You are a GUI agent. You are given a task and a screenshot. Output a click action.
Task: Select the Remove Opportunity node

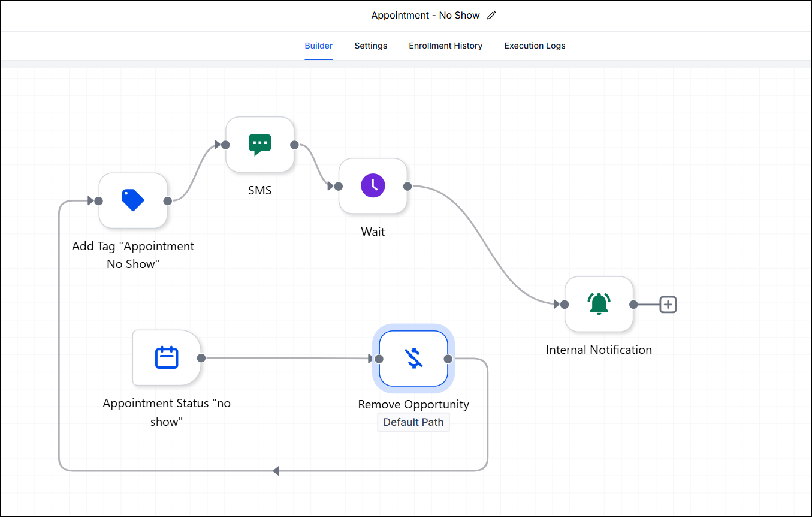coord(413,359)
